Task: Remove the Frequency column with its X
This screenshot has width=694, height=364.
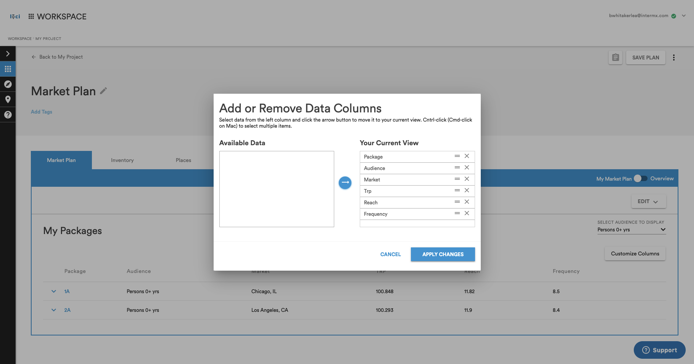Action: pos(467,213)
